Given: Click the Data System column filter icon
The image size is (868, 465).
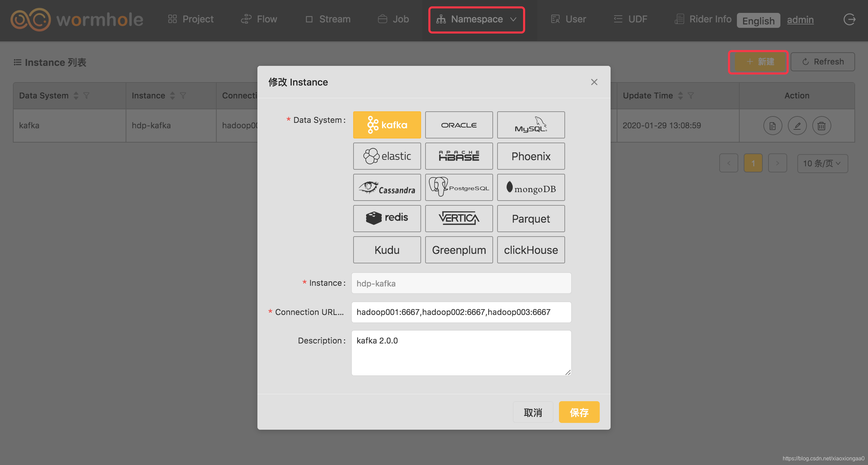Looking at the screenshot, I should point(87,96).
